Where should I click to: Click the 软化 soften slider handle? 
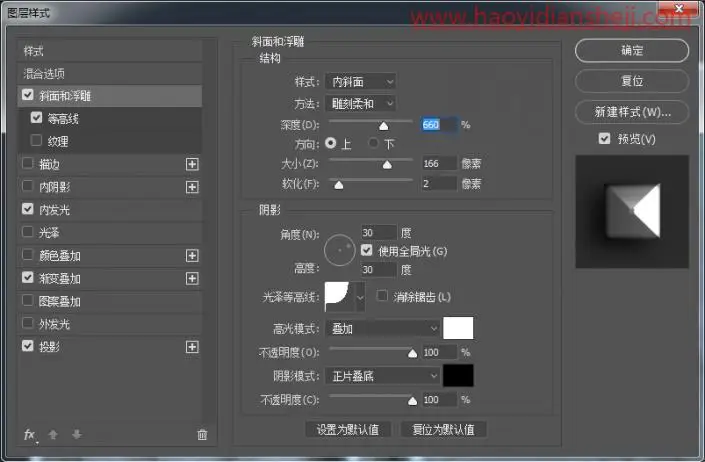point(339,185)
